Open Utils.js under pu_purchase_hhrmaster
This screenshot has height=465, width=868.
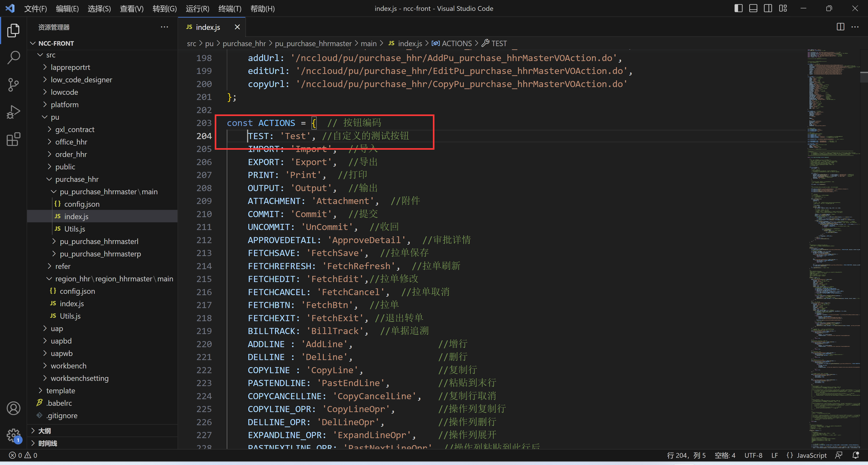(74, 229)
